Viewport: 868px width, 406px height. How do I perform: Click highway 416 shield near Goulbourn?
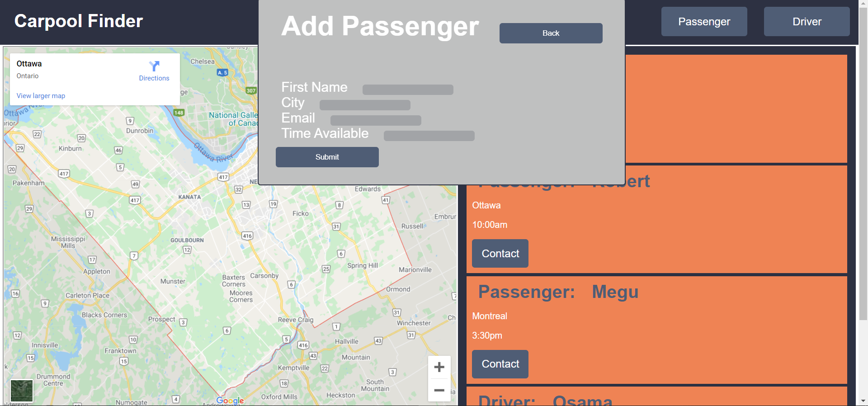(x=247, y=236)
